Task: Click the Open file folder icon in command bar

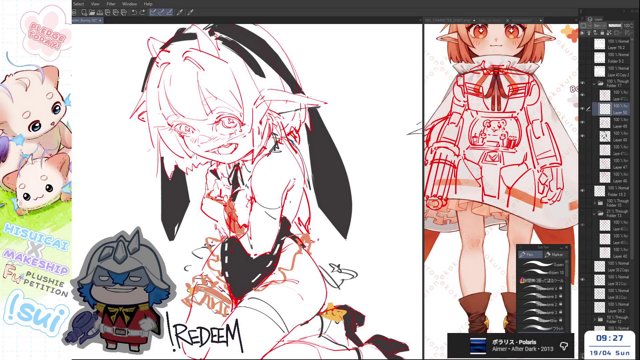Action: [x=92, y=12]
